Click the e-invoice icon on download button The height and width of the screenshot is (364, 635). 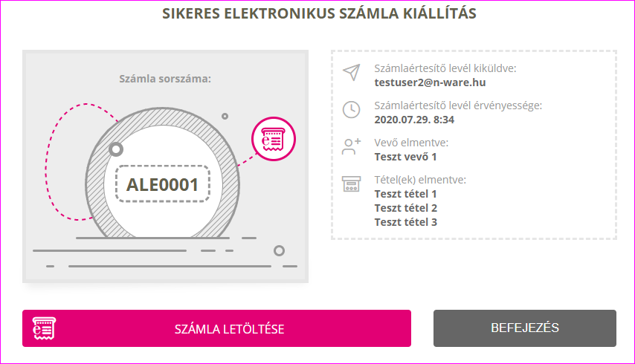click(x=44, y=328)
